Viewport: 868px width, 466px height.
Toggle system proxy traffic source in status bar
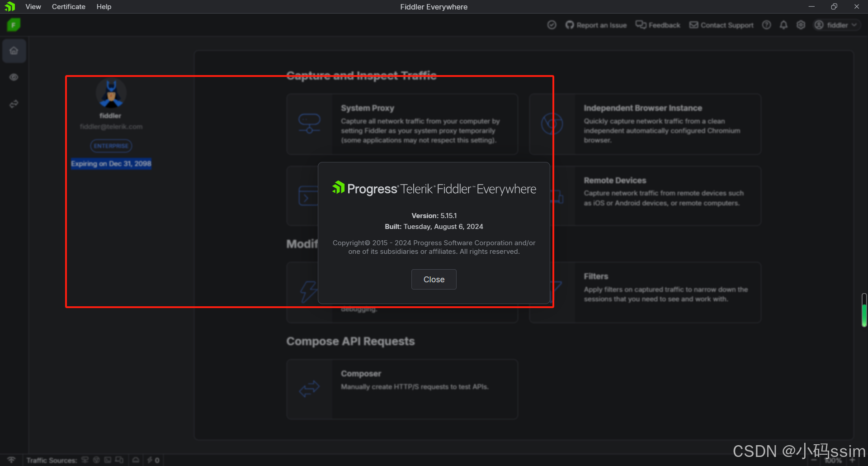(x=85, y=460)
